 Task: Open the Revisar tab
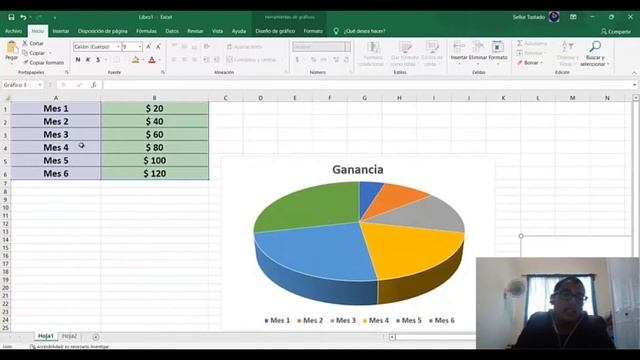pyautogui.click(x=195, y=31)
